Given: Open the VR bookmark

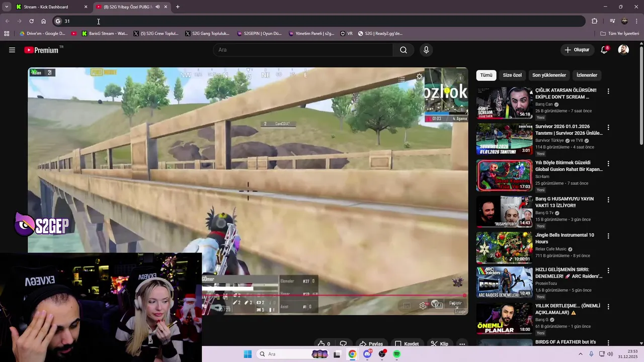Looking at the screenshot, I should point(346,34).
